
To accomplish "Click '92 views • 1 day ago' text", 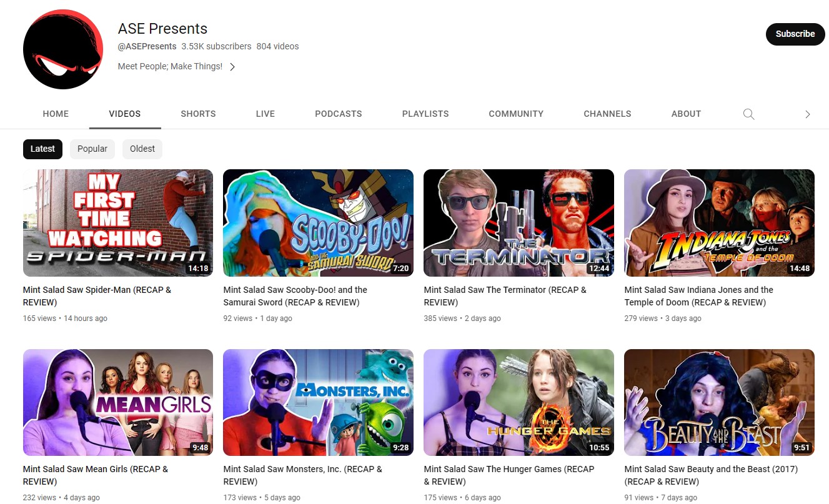I will pos(257,319).
